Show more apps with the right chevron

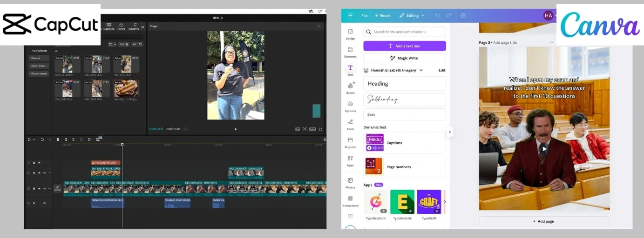point(445,202)
